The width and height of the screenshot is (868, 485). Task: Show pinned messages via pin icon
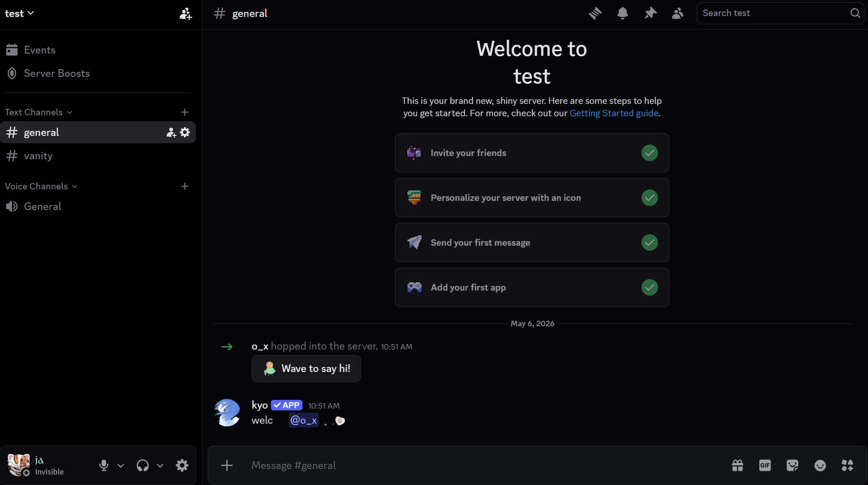click(x=650, y=13)
